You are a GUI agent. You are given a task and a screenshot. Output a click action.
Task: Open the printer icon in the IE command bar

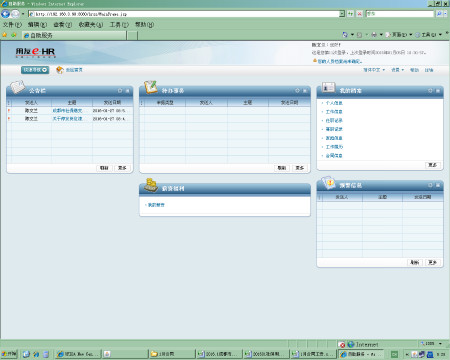click(374, 35)
